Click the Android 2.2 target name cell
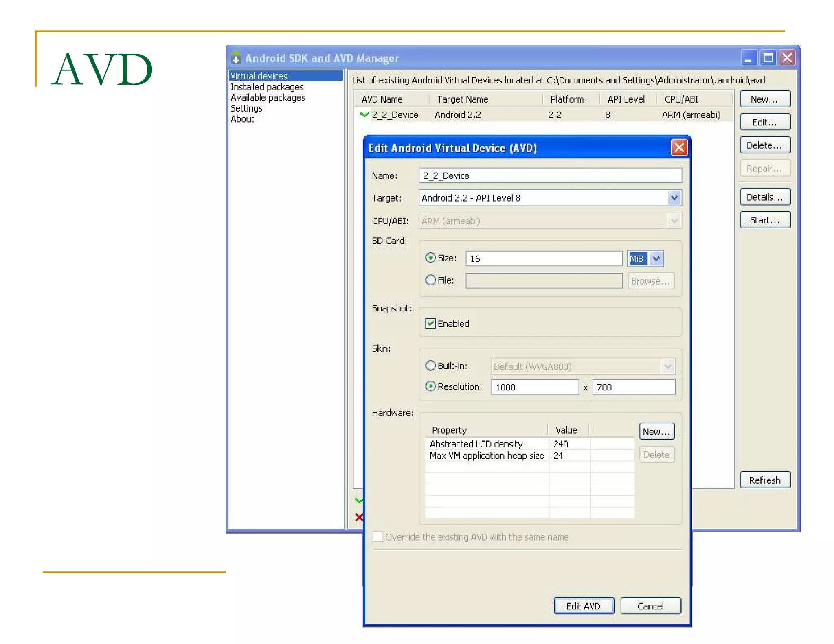This screenshot has width=834, height=644. point(458,115)
